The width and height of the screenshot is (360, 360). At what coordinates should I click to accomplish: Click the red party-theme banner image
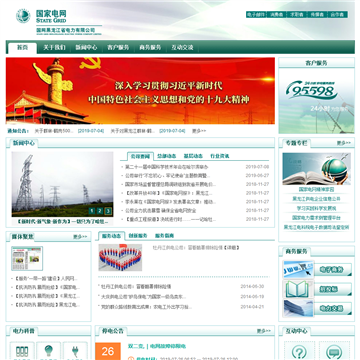coord(140,91)
